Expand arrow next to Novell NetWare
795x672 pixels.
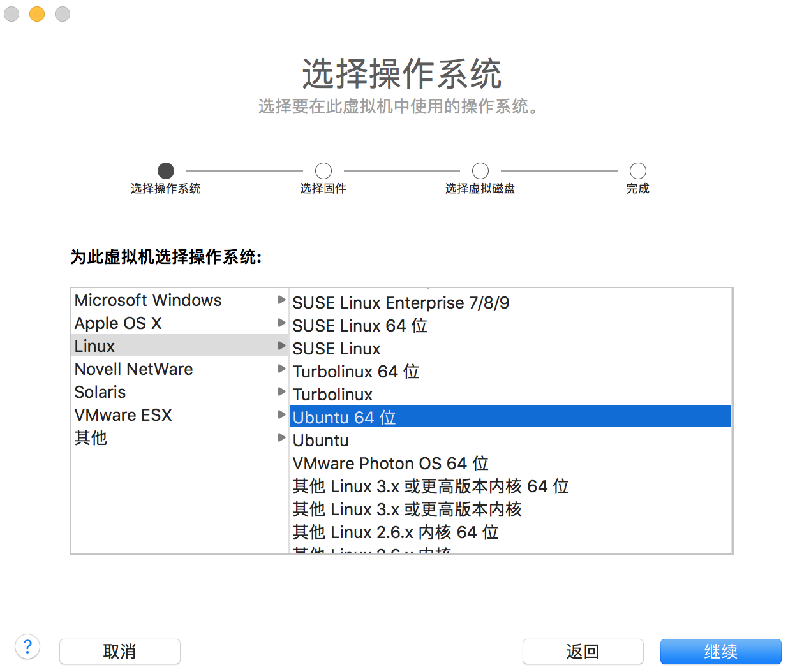(281, 369)
